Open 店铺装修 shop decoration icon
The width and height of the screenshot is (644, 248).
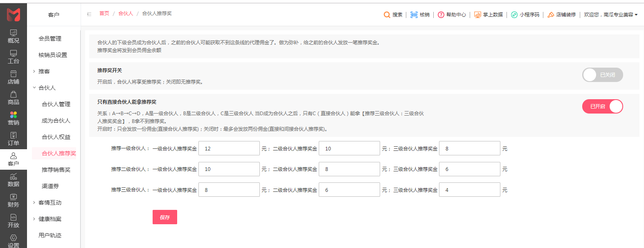(x=551, y=15)
